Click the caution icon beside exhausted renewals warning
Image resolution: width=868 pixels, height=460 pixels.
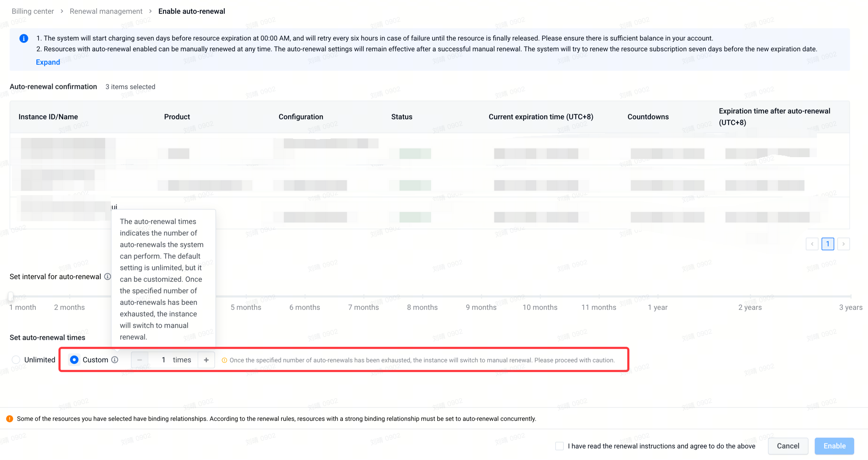coord(224,360)
